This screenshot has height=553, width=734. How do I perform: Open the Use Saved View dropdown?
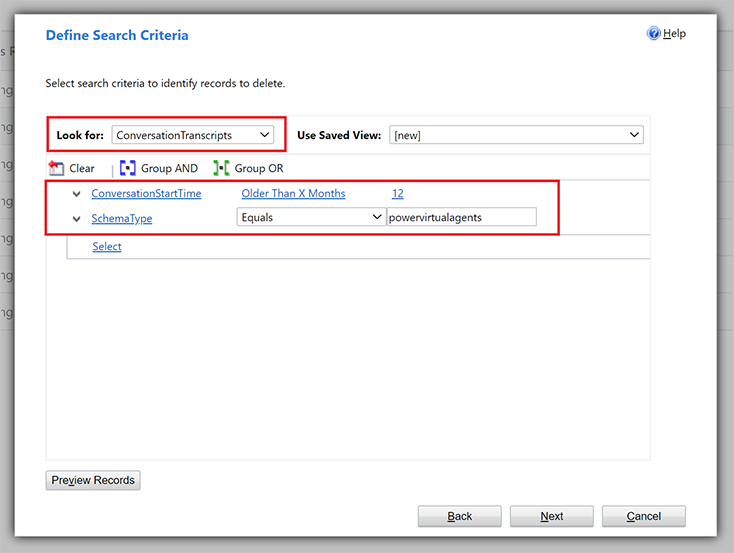516,135
